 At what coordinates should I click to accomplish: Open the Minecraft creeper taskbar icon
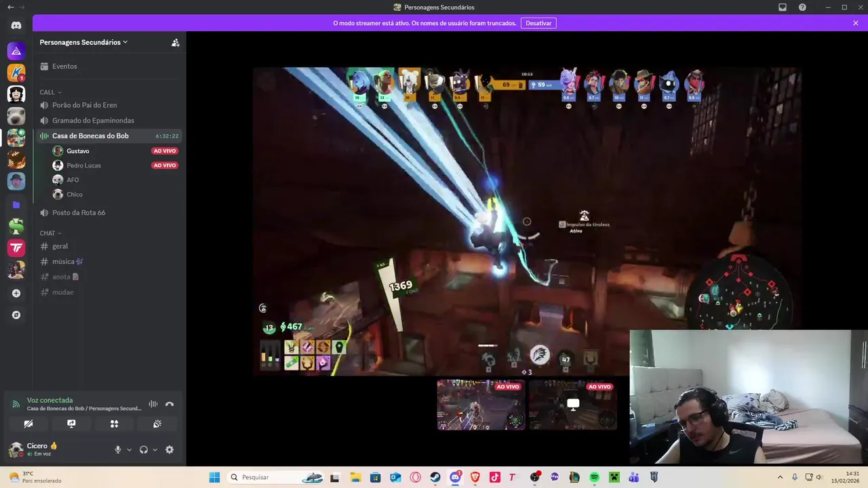coord(614,477)
